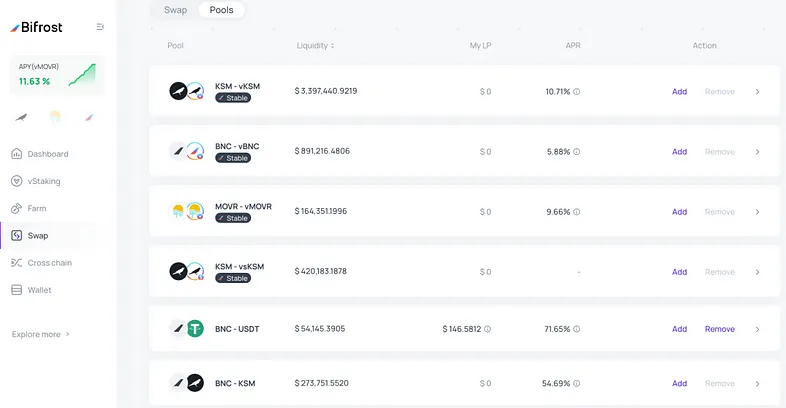The image size is (786, 408).
Task: Show APR info for 71.65% BNC - USDT
Action: point(576,329)
